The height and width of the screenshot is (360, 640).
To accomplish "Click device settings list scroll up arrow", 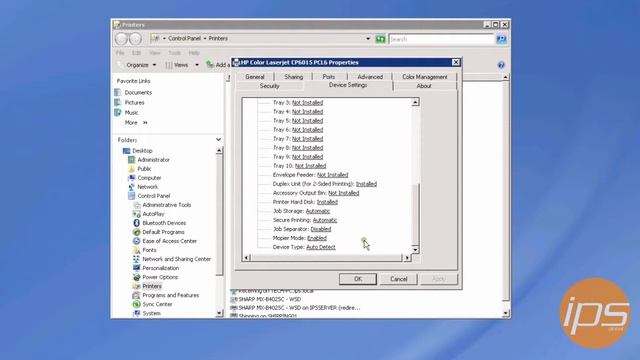I will tap(415, 102).
